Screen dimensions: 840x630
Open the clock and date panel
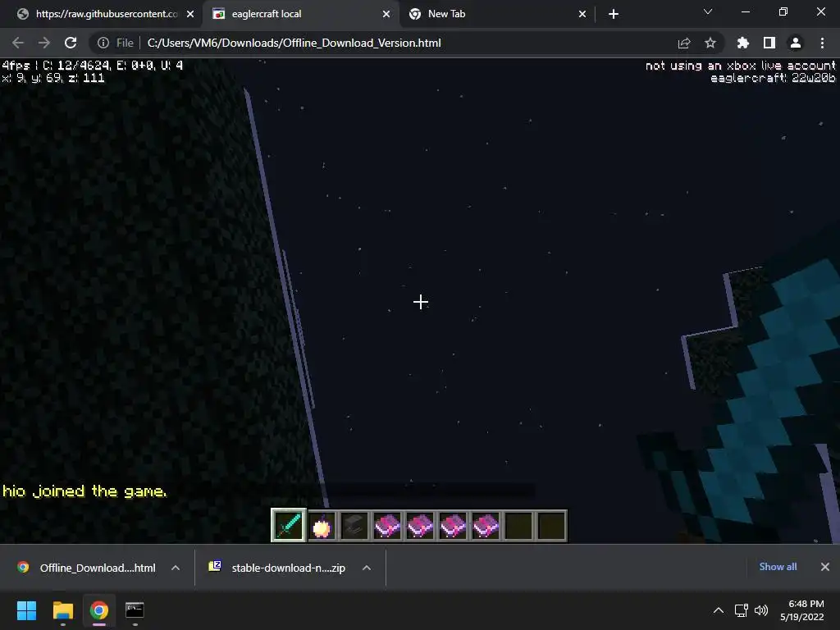coord(802,610)
